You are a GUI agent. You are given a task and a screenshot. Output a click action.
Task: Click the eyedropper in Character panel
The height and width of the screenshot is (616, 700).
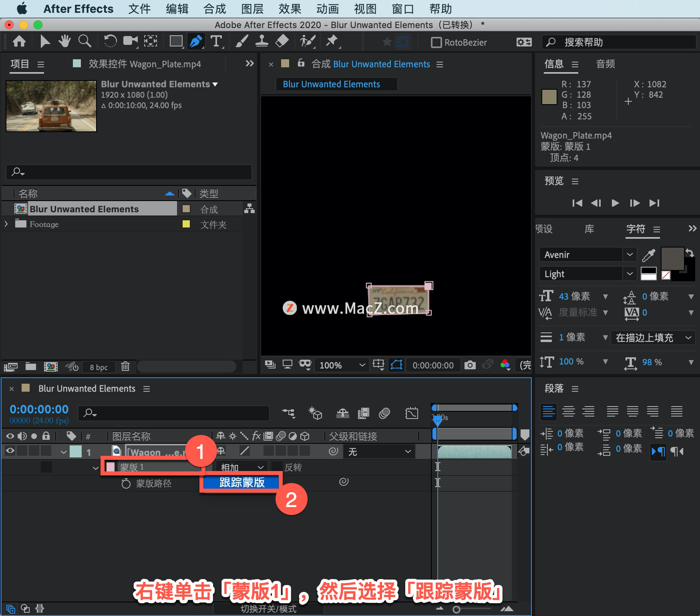[x=648, y=255]
